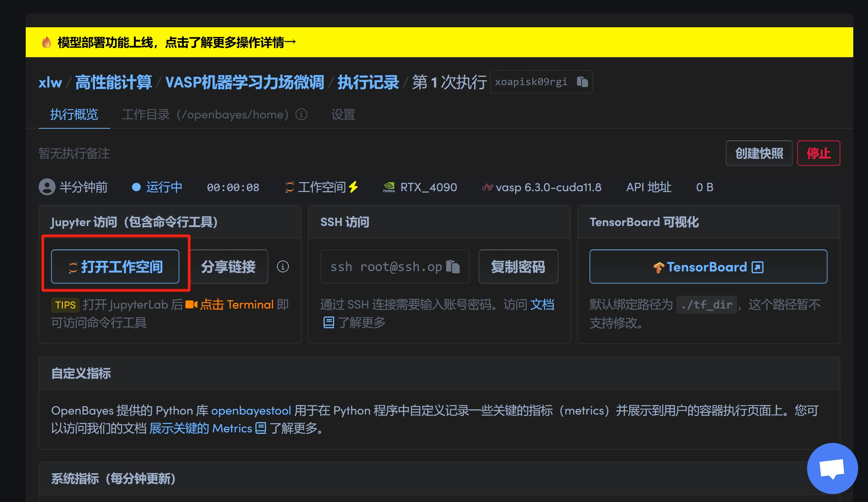Open the 设置 tab

pyautogui.click(x=343, y=114)
